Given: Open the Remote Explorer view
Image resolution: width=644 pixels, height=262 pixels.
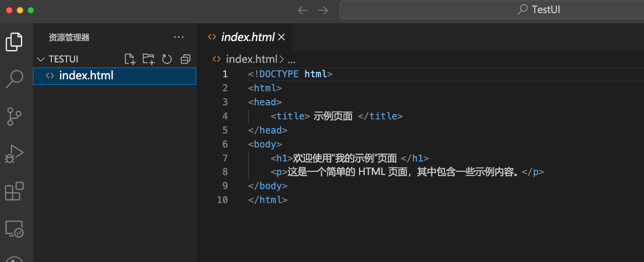Looking at the screenshot, I should (x=14, y=229).
